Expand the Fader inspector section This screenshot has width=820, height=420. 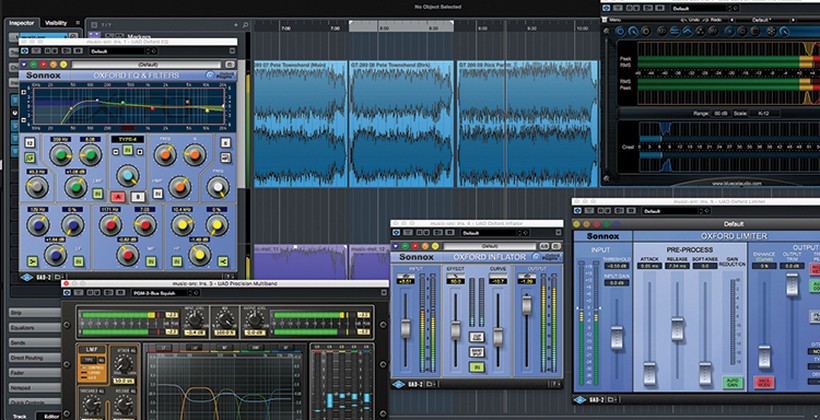point(35,373)
